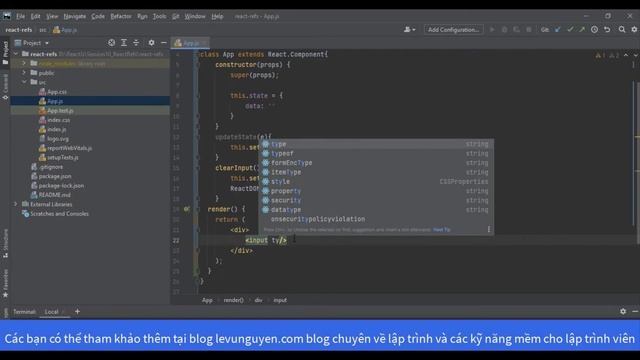Open the File menu
The height and width of the screenshot is (360, 640).
coord(20,16)
